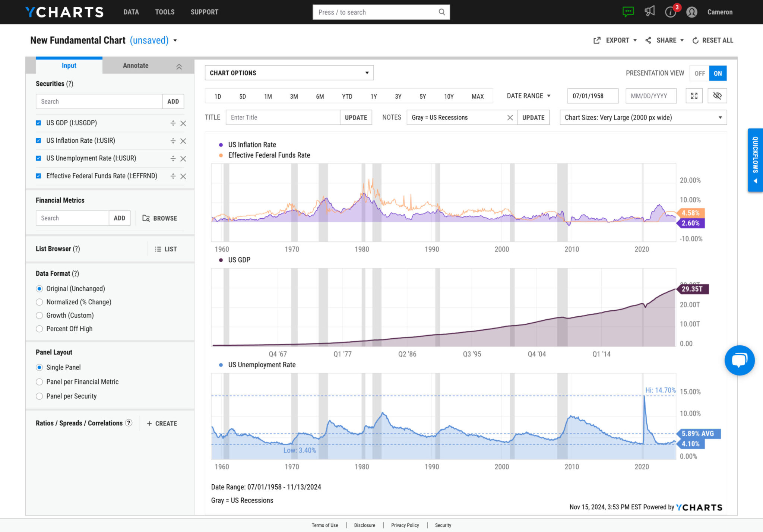Switch to the Annotate tab
763x532 pixels.
point(135,66)
